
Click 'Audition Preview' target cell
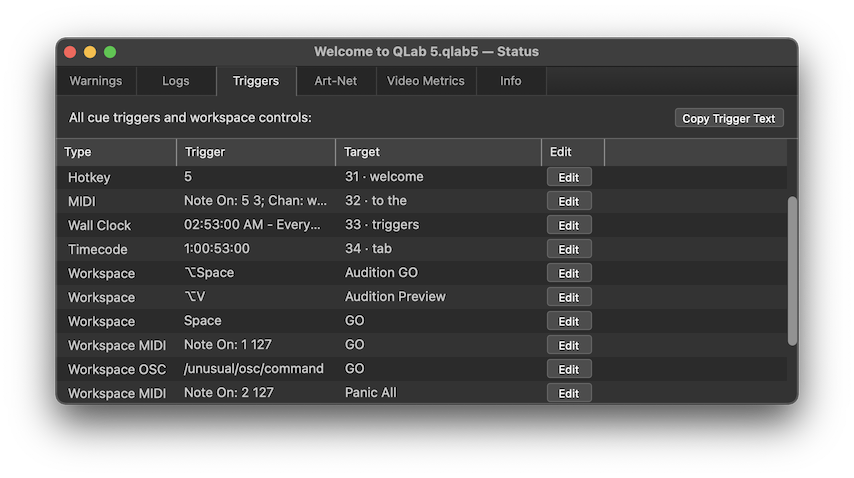(x=395, y=297)
